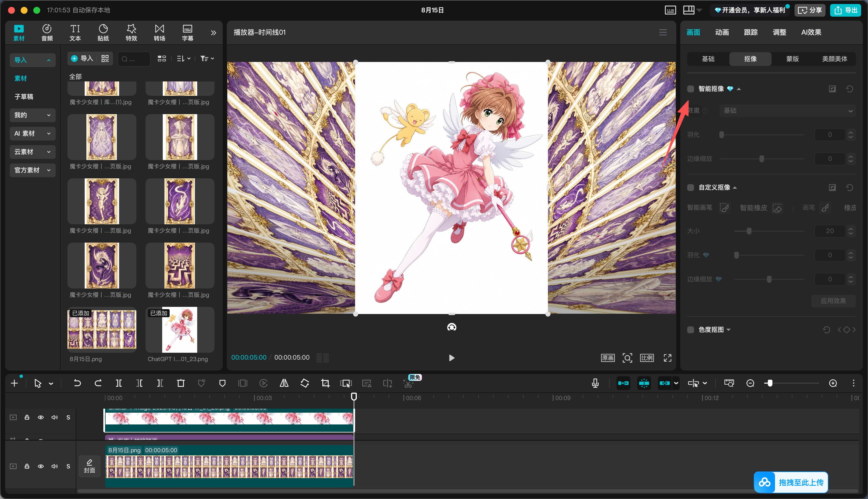Click the 拖拽至此上传 upload button

click(x=791, y=482)
